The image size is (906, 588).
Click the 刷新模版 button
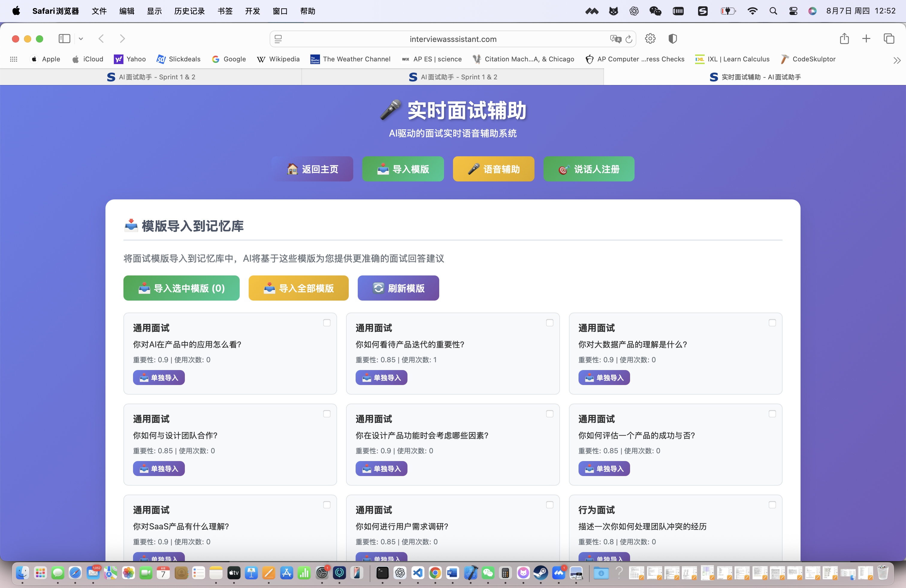pyautogui.click(x=398, y=288)
